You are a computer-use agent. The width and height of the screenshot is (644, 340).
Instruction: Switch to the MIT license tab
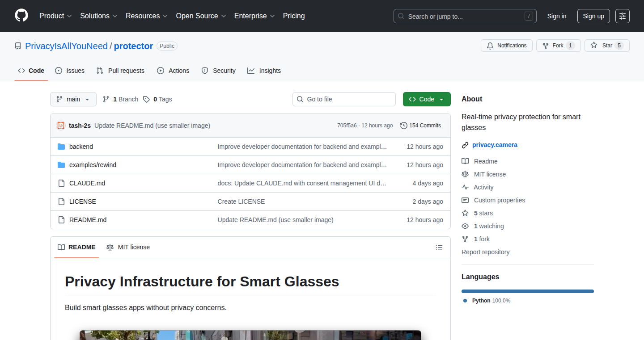(128, 247)
